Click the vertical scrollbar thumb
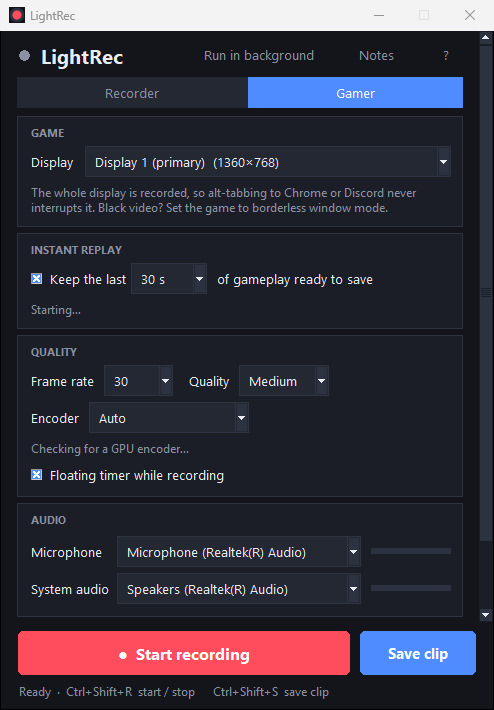Image resolution: width=494 pixels, height=710 pixels. 485,292
